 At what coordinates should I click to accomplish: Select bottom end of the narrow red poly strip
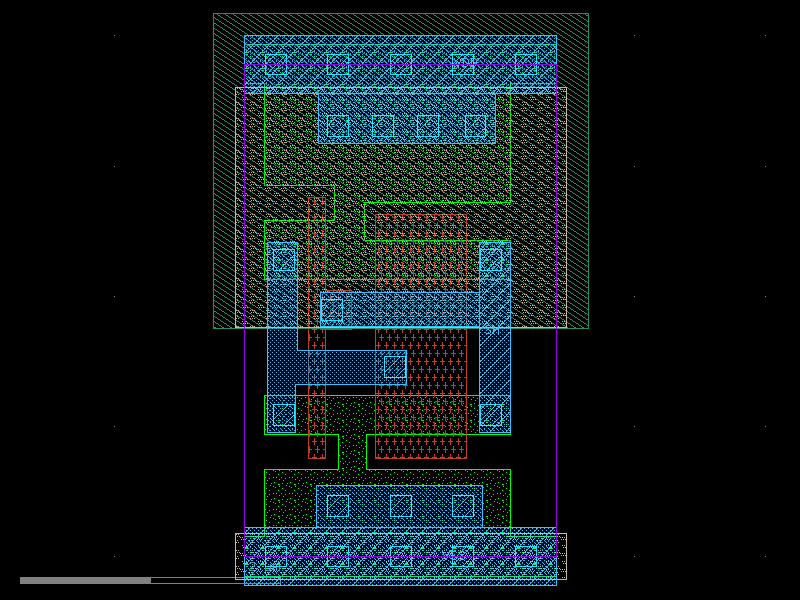click(317, 448)
